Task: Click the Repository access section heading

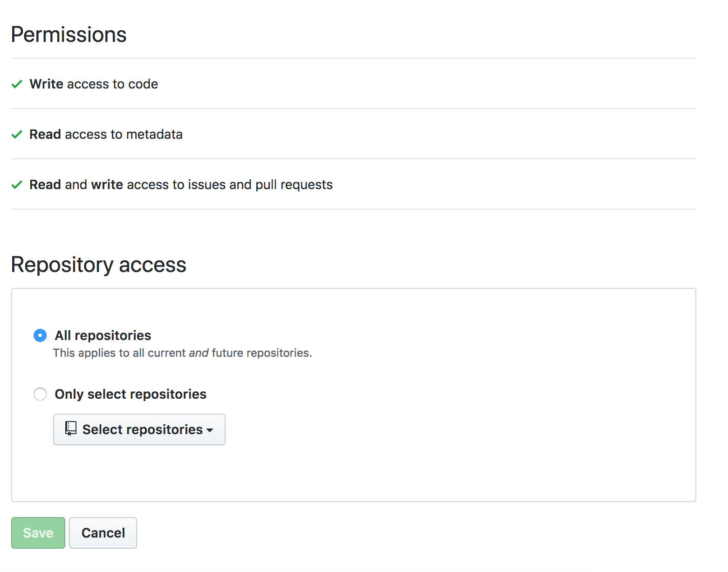Action: (98, 264)
